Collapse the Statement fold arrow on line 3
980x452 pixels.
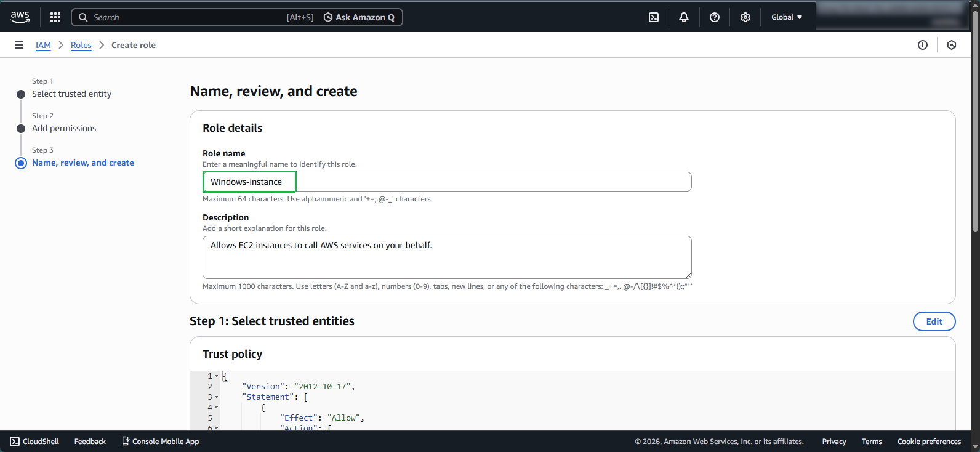click(217, 397)
